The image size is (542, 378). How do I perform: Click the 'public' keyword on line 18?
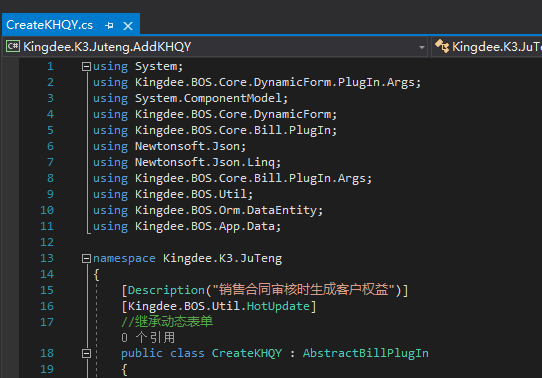click(142, 353)
